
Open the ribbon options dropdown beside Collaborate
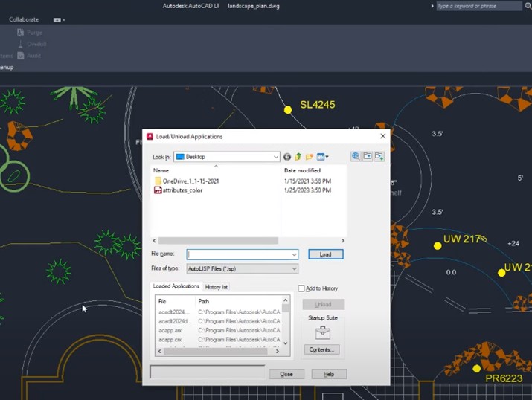click(59, 20)
